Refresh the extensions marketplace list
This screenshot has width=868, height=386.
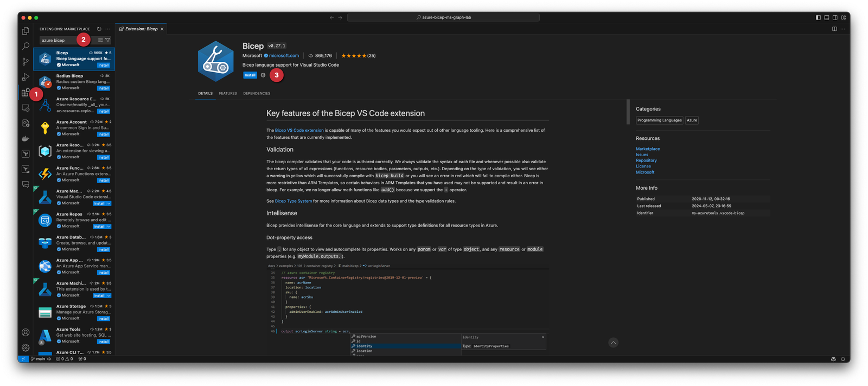[99, 29]
